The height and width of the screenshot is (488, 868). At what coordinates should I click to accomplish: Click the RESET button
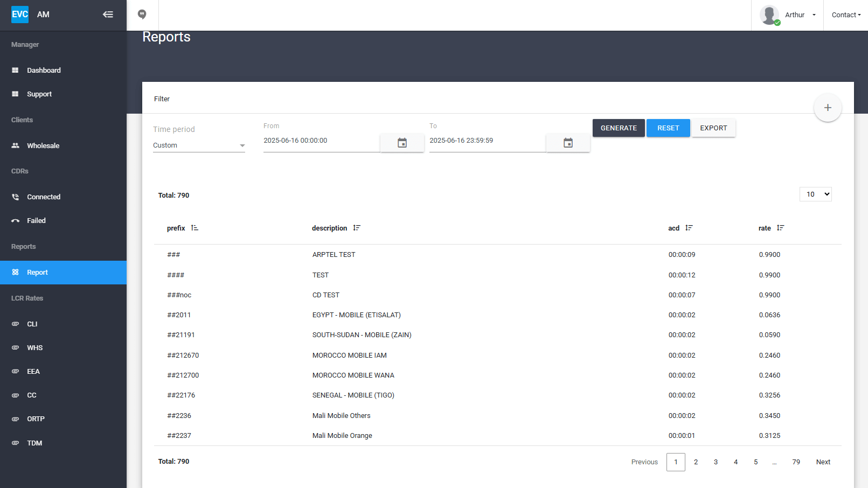click(668, 128)
